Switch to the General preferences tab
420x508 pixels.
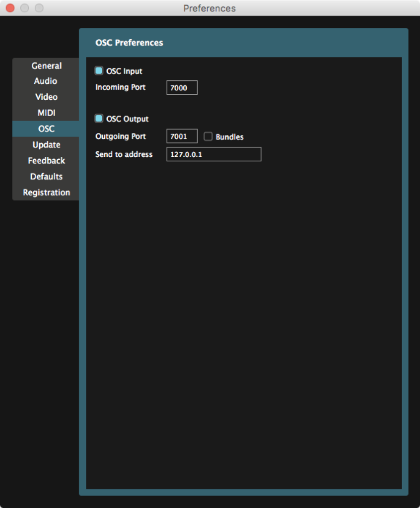pyautogui.click(x=46, y=65)
